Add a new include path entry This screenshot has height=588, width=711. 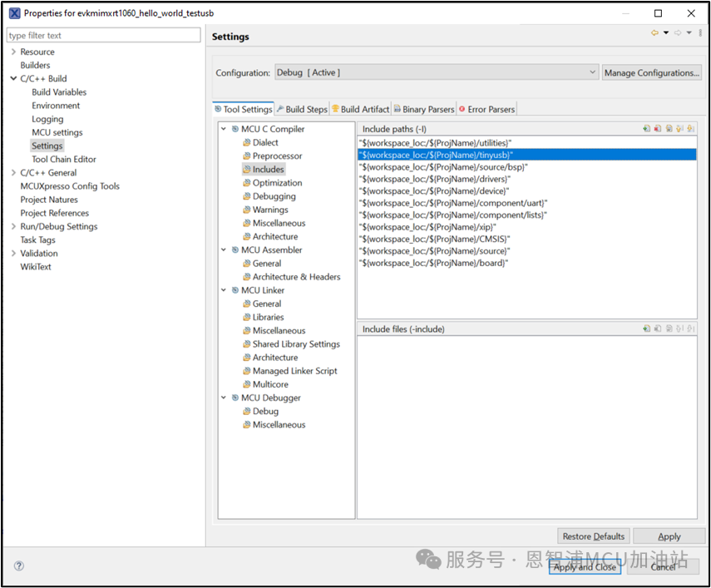(647, 129)
